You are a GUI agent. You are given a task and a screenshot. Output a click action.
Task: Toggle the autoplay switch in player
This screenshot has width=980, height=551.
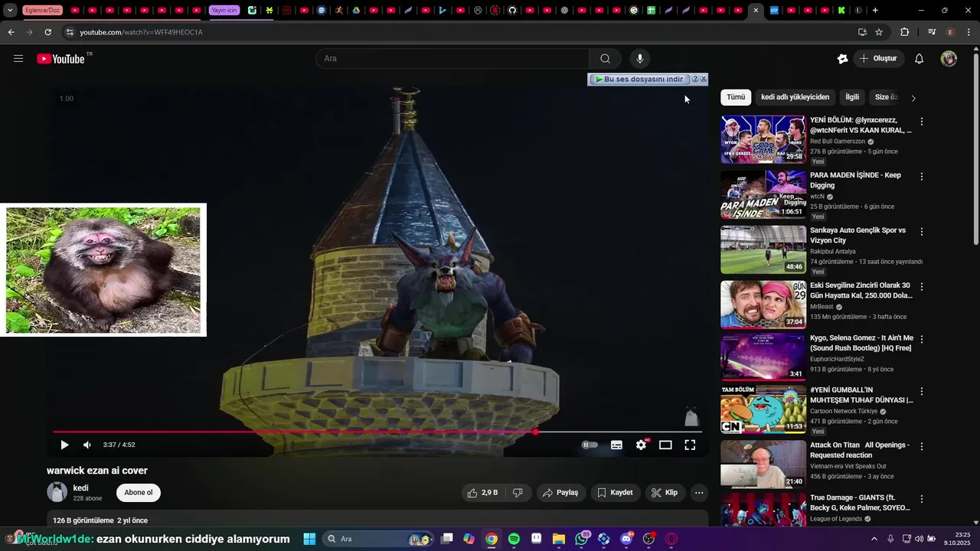pos(590,445)
